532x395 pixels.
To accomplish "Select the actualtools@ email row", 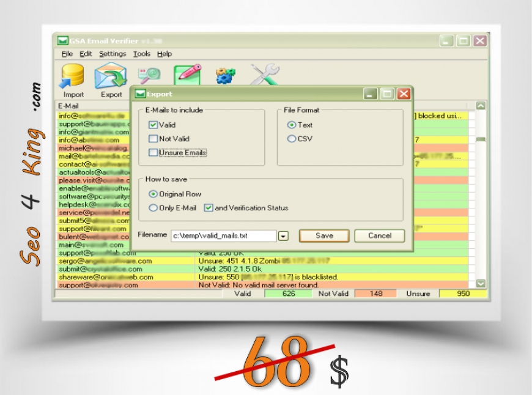I will point(94,172).
